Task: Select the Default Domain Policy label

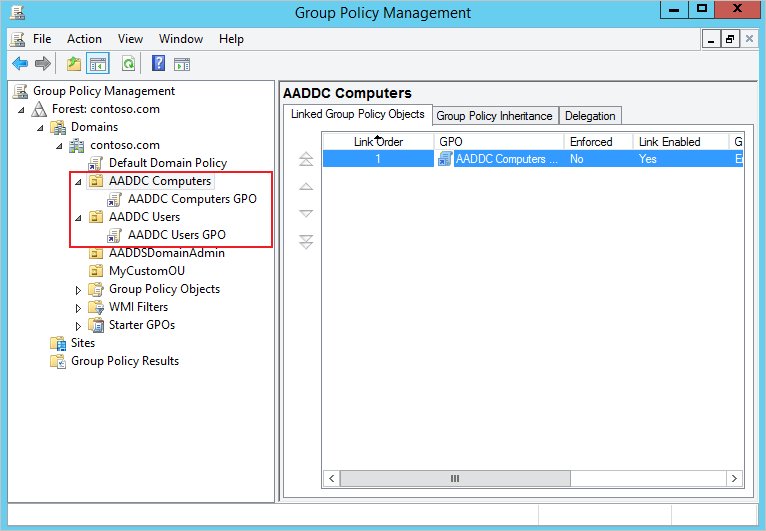Action: [168, 163]
